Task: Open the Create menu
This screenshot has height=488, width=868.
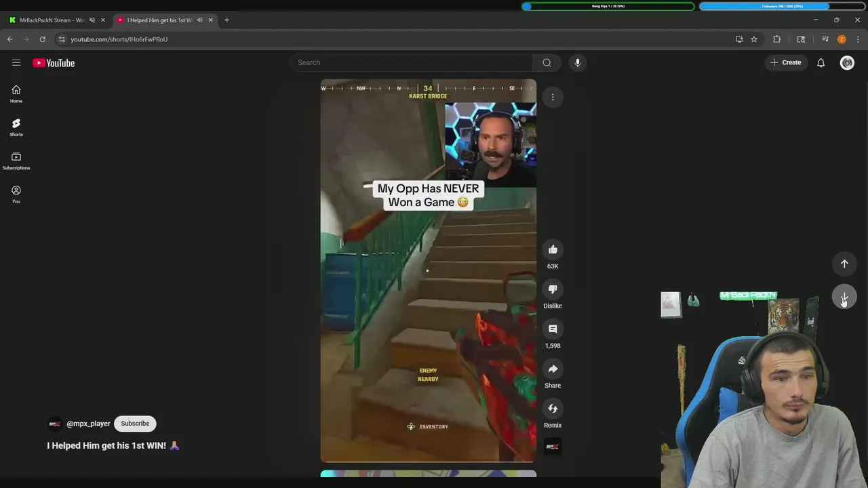Action: coord(786,62)
